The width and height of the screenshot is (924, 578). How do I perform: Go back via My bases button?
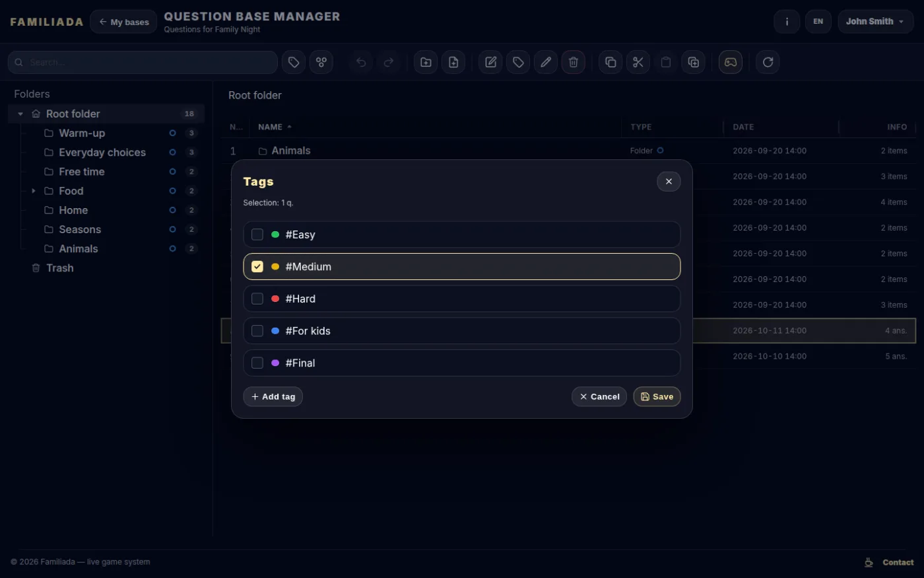(123, 22)
